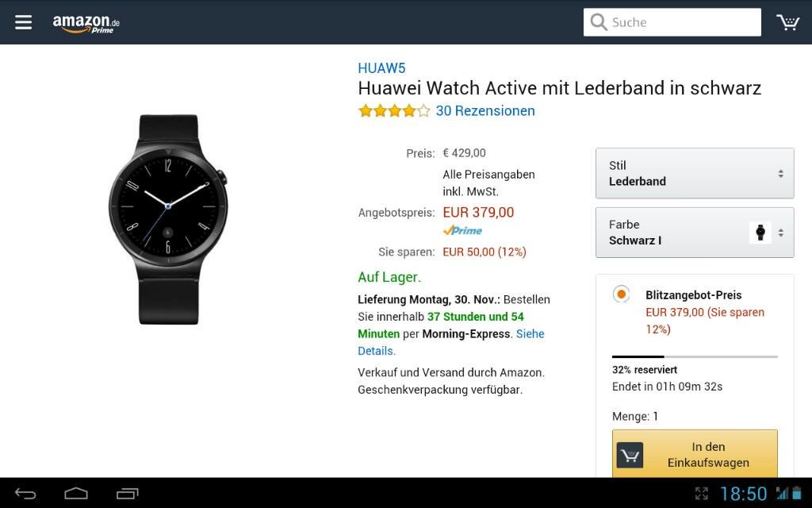The width and height of the screenshot is (812, 508).
Task: Tap the Android home icon
Action: click(x=76, y=494)
